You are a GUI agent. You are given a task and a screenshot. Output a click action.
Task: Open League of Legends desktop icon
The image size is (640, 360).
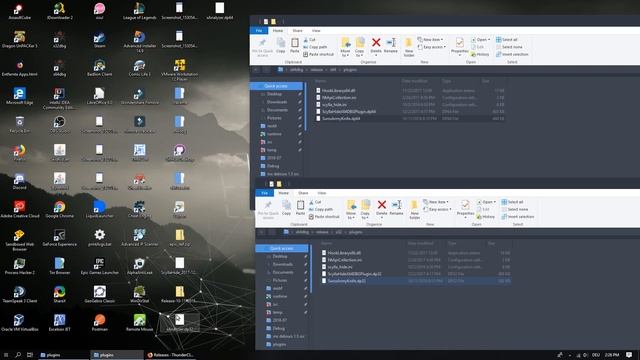(139, 12)
